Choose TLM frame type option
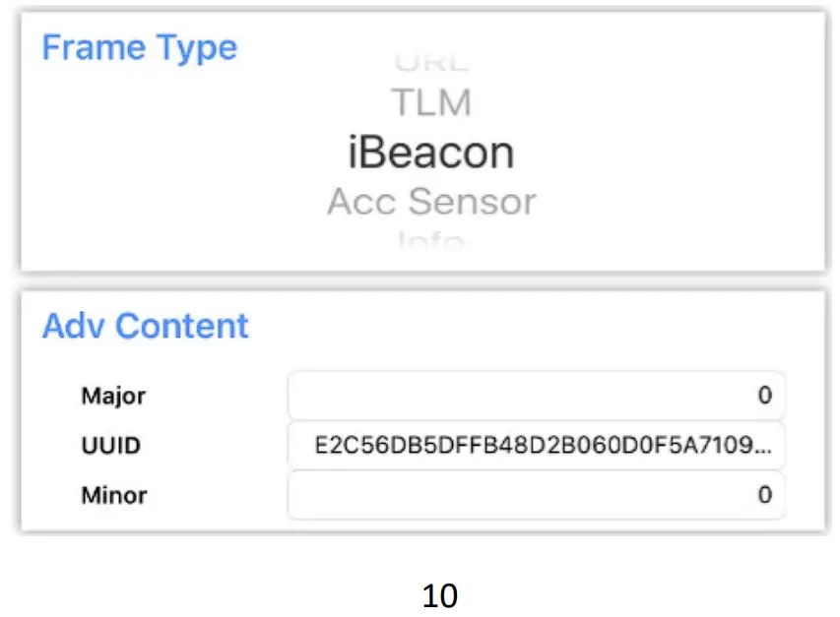 pyautogui.click(x=431, y=102)
